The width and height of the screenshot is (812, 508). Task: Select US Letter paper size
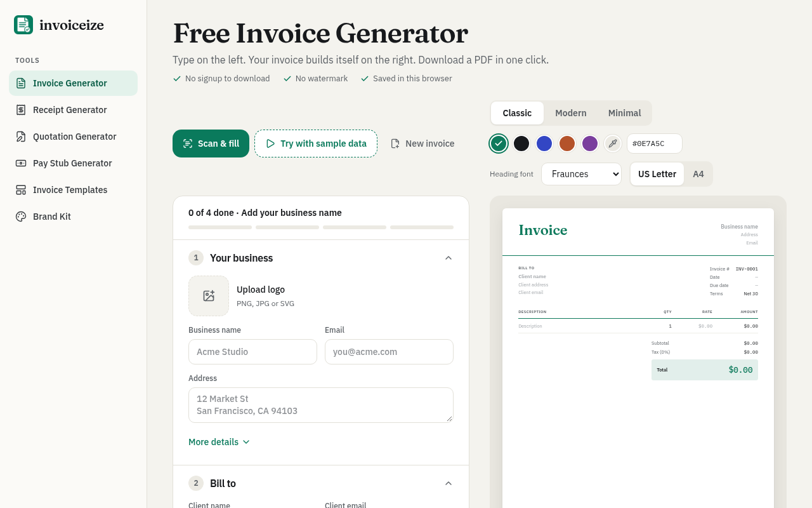tap(657, 174)
